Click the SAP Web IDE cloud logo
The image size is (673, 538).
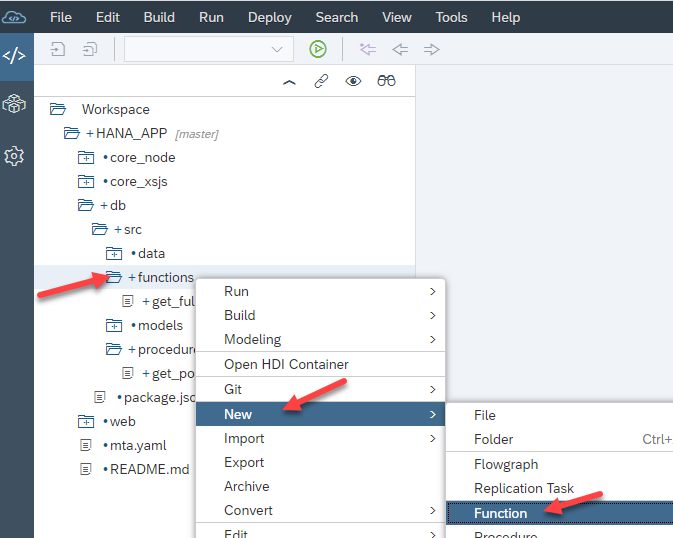(14, 17)
